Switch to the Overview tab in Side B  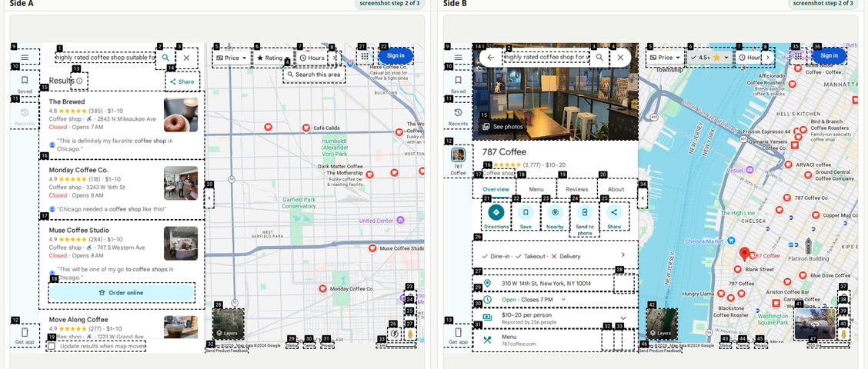(x=496, y=189)
